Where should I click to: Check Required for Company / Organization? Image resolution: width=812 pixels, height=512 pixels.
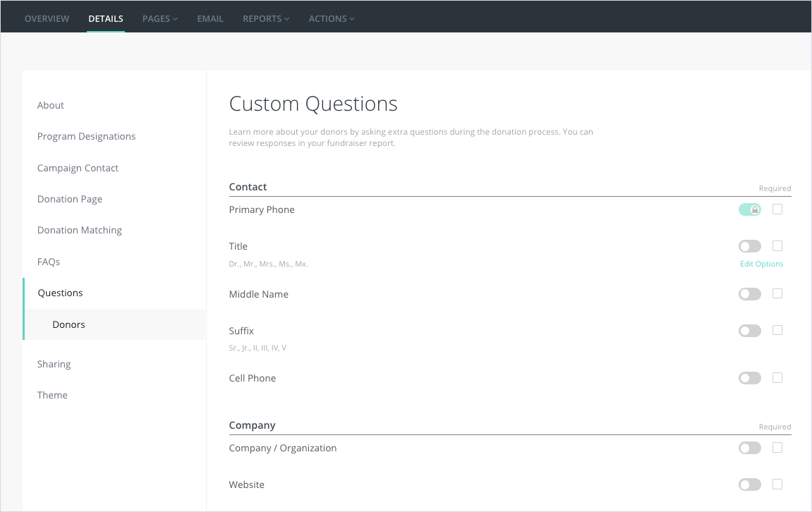pyautogui.click(x=777, y=448)
